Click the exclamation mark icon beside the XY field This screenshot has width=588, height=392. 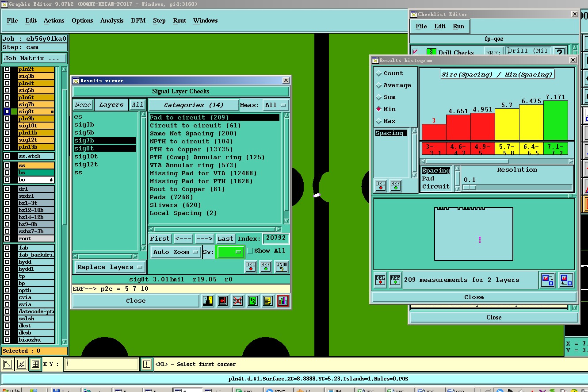click(147, 365)
